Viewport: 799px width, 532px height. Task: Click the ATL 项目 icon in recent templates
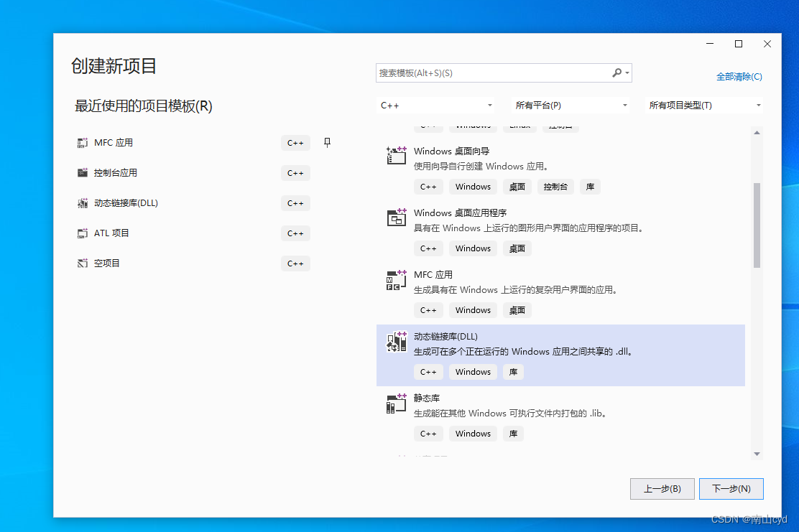(82, 233)
